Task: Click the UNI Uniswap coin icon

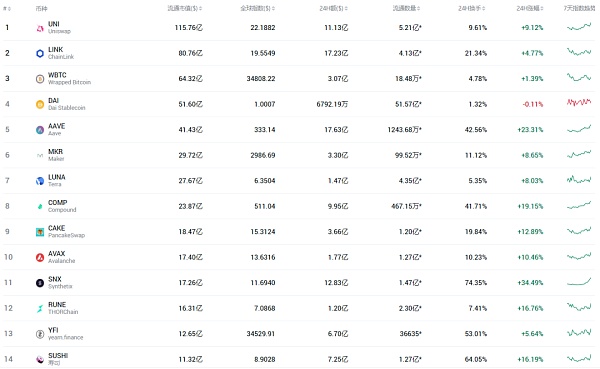Action: [40, 28]
